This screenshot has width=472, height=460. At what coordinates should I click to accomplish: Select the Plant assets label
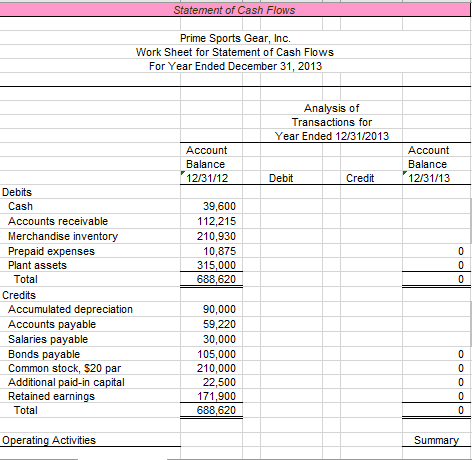coord(37,265)
